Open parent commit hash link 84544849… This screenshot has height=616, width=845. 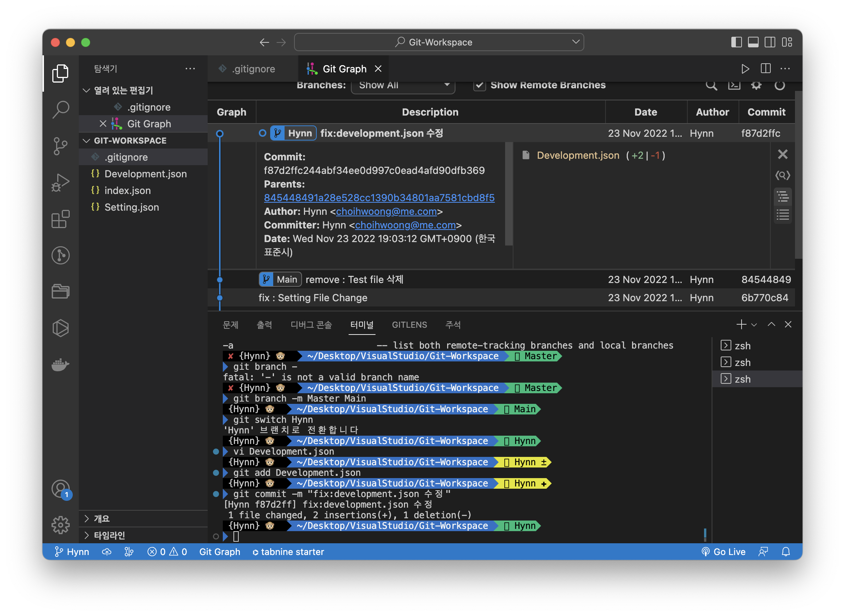point(379,198)
